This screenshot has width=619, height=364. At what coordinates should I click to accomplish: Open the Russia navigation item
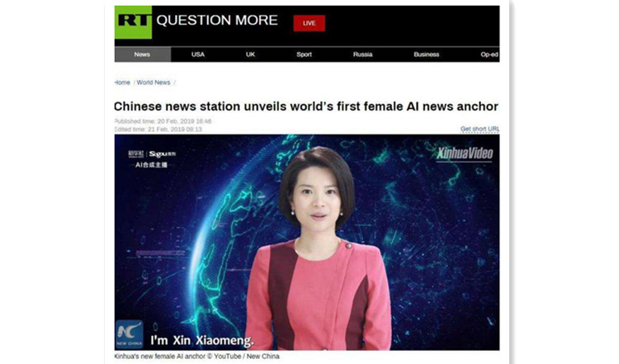click(x=362, y=54)
